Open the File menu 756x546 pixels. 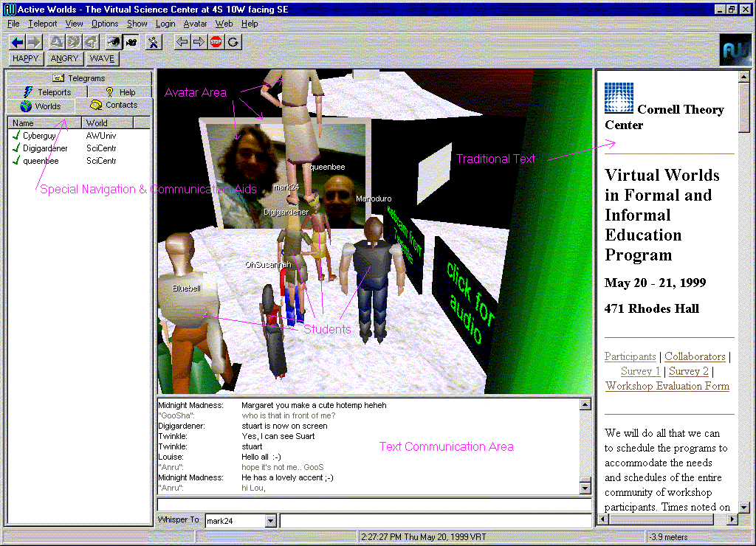click(13, 24)
